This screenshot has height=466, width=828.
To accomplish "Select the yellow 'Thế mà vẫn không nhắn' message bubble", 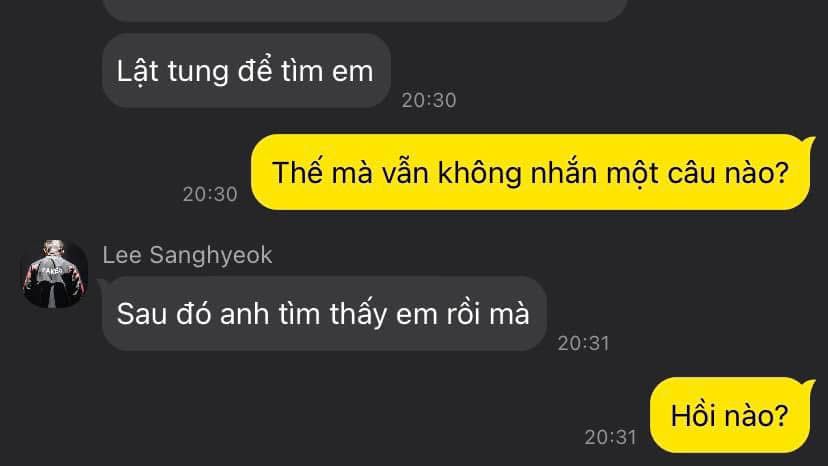I will point(531,172).
